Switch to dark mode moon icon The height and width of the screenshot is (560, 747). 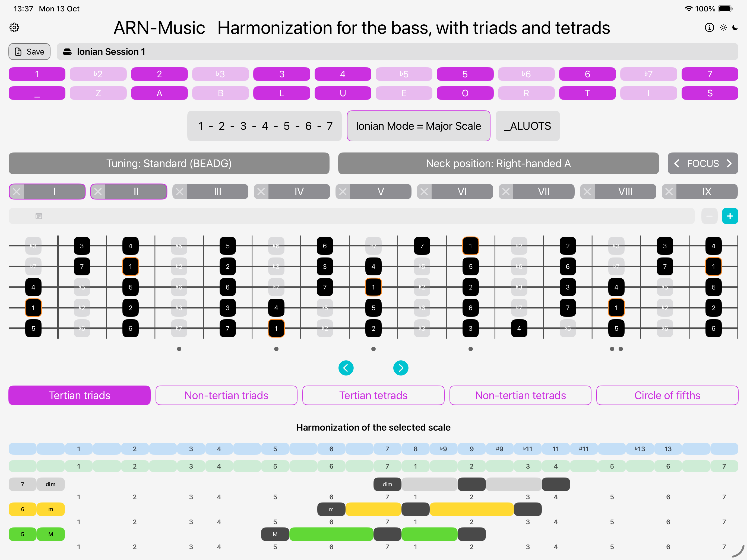click(735, 27)
